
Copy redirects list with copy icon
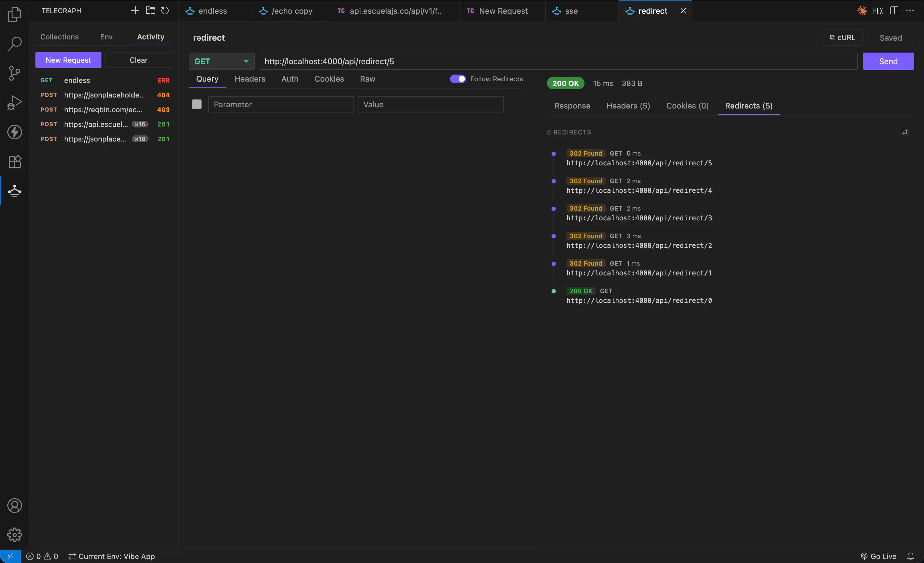point(905,132)
